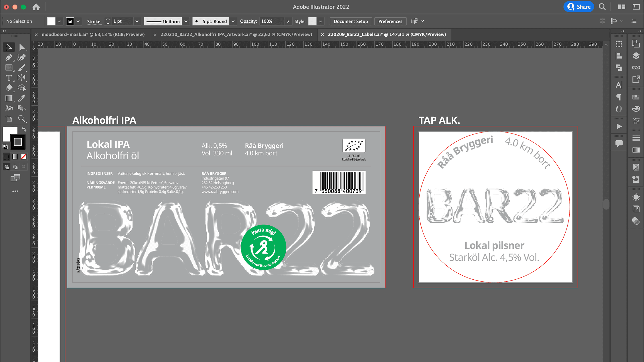The height and width of the screenshot is (362, 644).
Task: Set the color to None
Action: [24, 157]
